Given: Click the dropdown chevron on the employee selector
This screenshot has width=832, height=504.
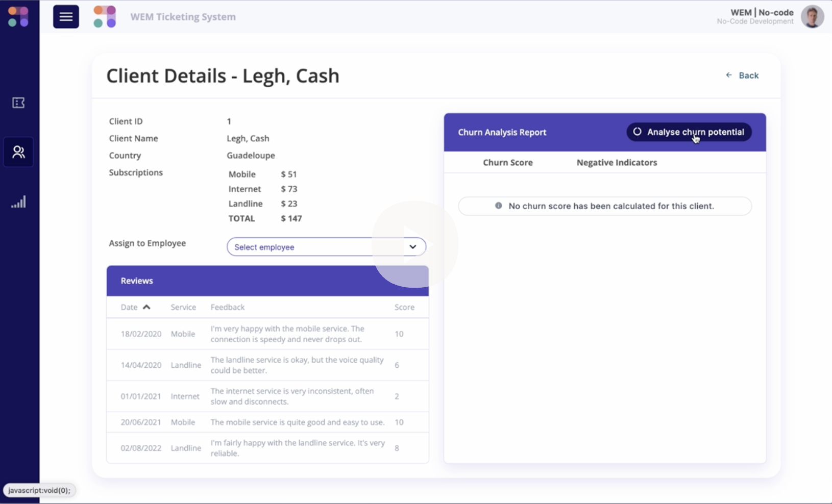Looking at the screenshot, I should point(412,247).
